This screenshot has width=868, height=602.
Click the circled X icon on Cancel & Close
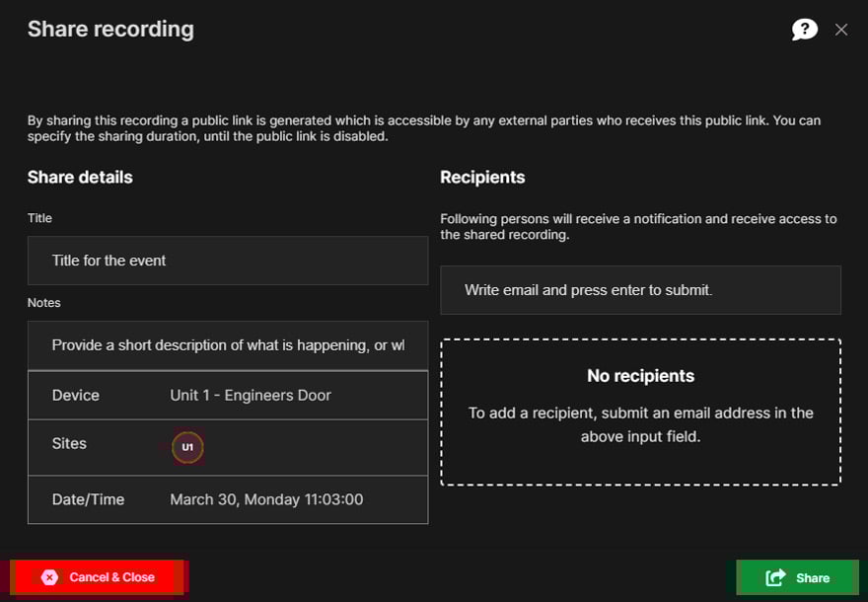[50, 576]
